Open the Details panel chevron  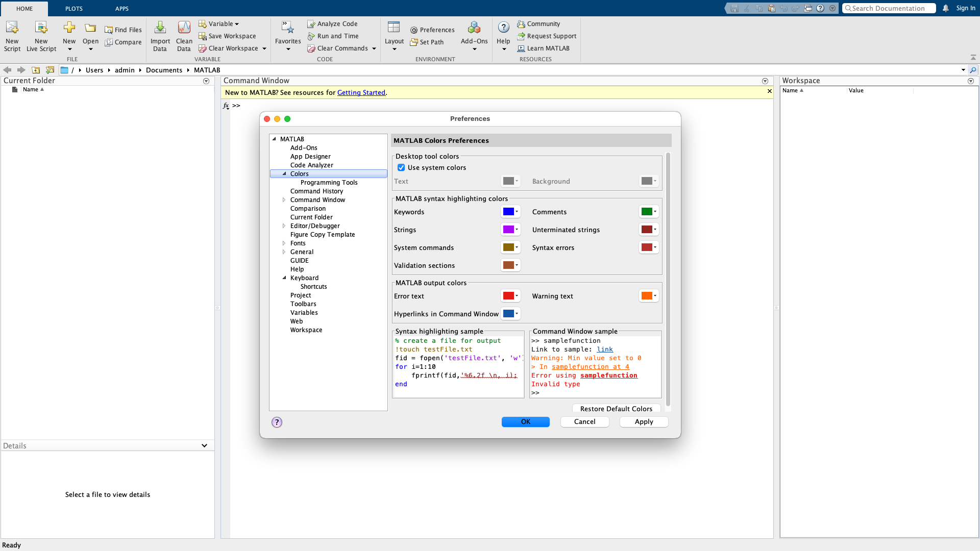click(204, 446)
